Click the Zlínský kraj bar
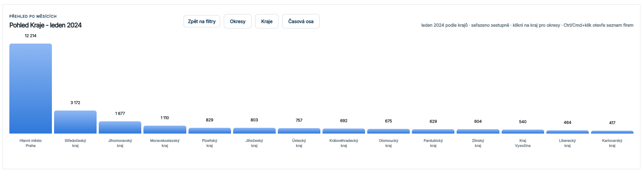 coord(478,131)
